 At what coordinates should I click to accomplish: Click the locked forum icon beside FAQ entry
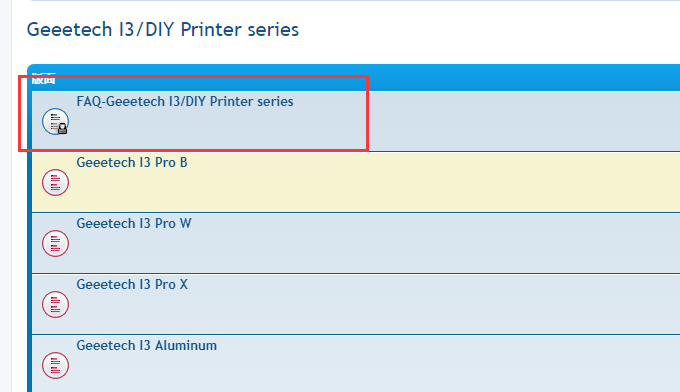pyautogui.click(x=56, y=121)
